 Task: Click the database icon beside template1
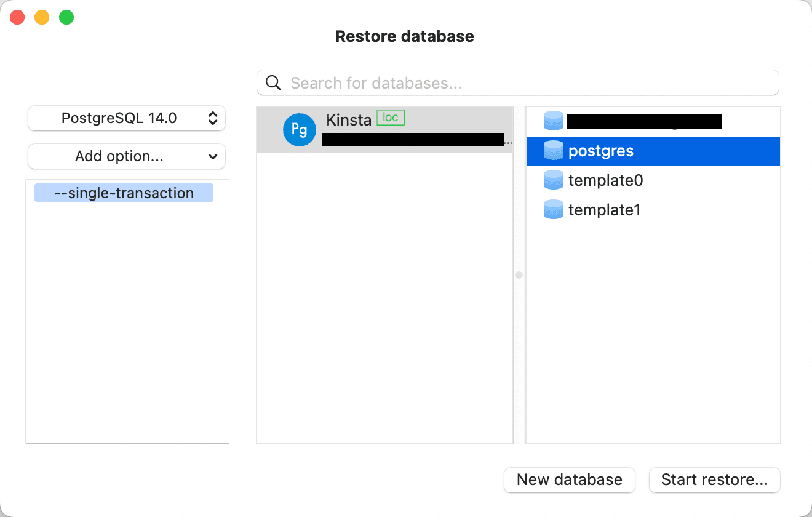tap(553, 209)
